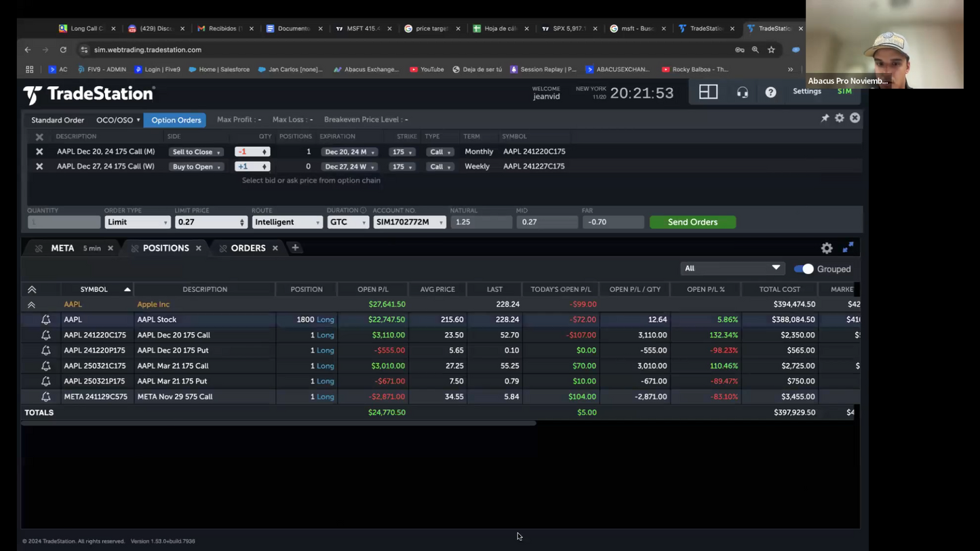Click alert bell for META 241129C575 row

[x=46, y=396]
